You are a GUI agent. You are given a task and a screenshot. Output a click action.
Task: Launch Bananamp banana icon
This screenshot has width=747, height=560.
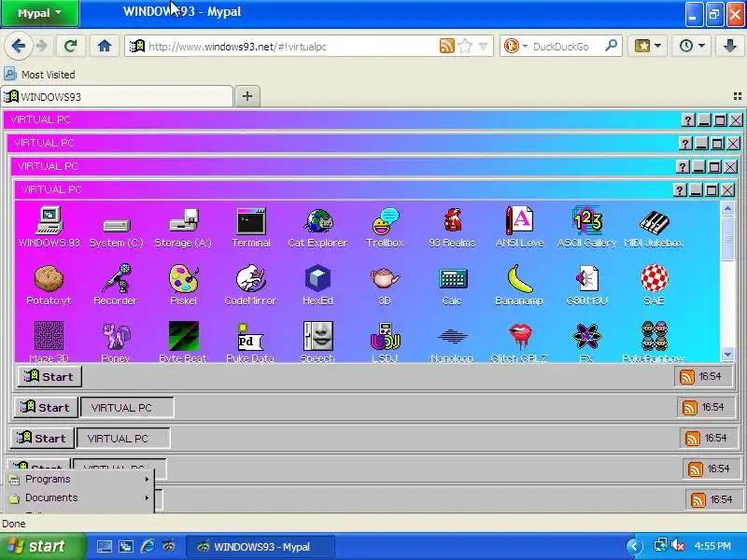519,286
